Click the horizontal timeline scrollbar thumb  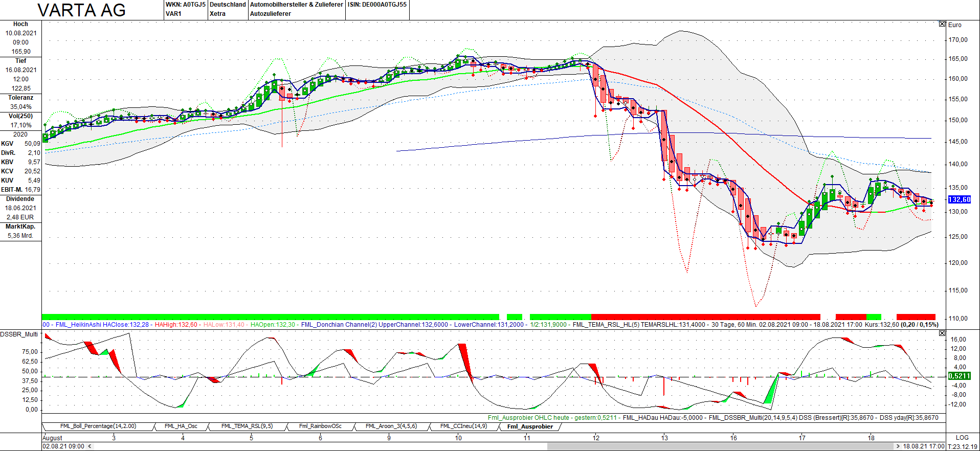click(720, 446)
